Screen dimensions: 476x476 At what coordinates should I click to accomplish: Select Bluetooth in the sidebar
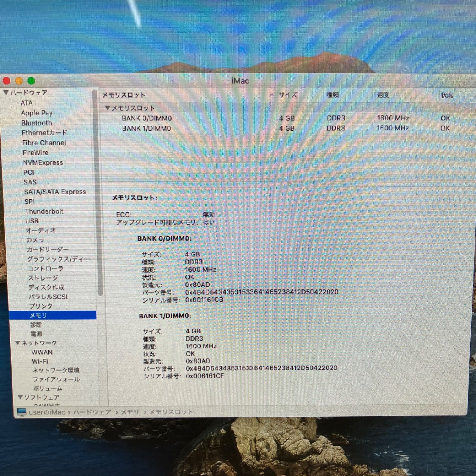(x=37, y=123)
